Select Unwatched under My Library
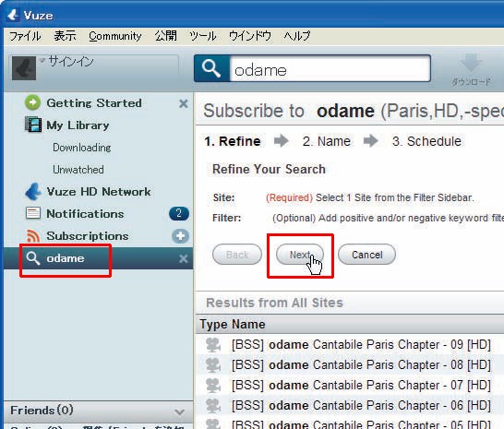 [78, 170]
